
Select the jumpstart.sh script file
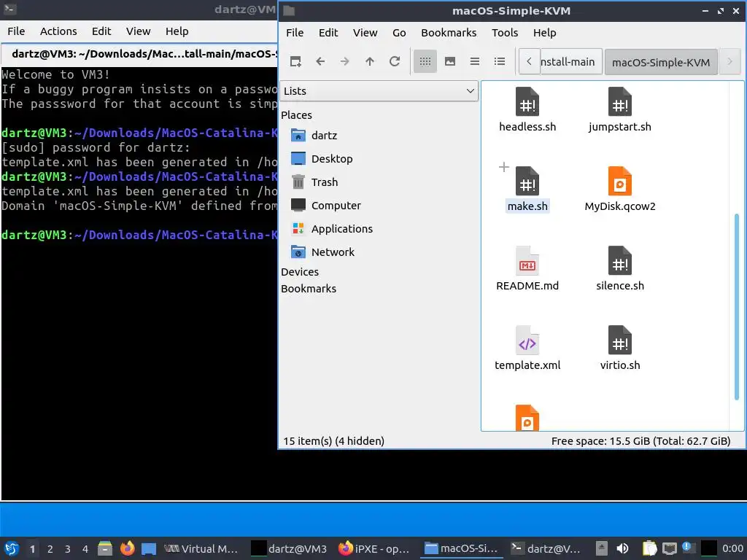[620, 110]
